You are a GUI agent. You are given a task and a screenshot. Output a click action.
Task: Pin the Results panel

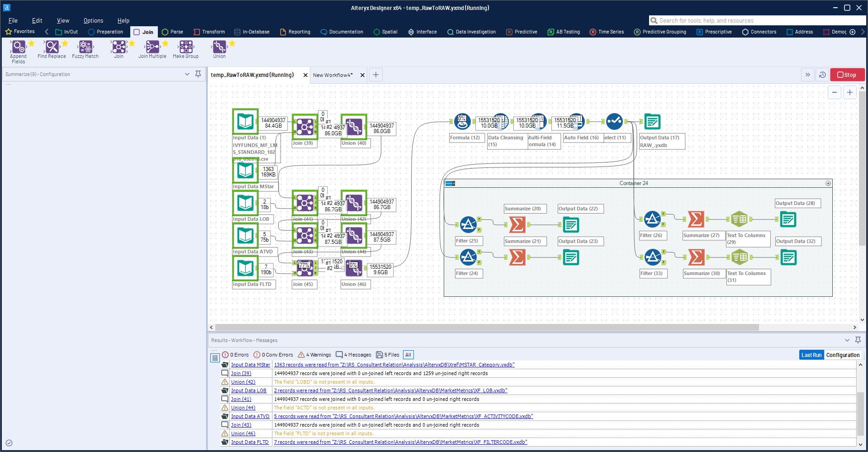click(x=858, y=340)
